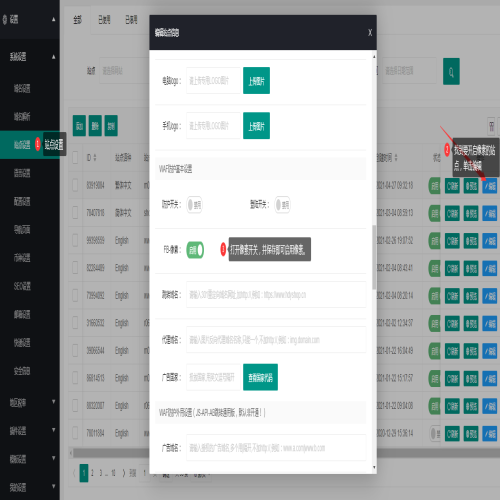Upload image for the computer logo

pos(256,81)
